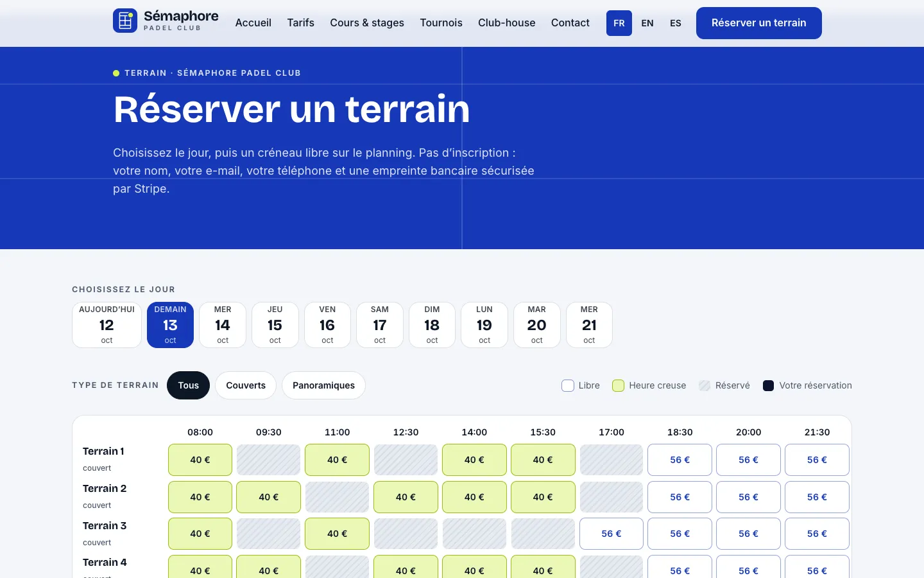
Task: Click the Heure creuse legend swatch
Action: click(x=618, y=385)
